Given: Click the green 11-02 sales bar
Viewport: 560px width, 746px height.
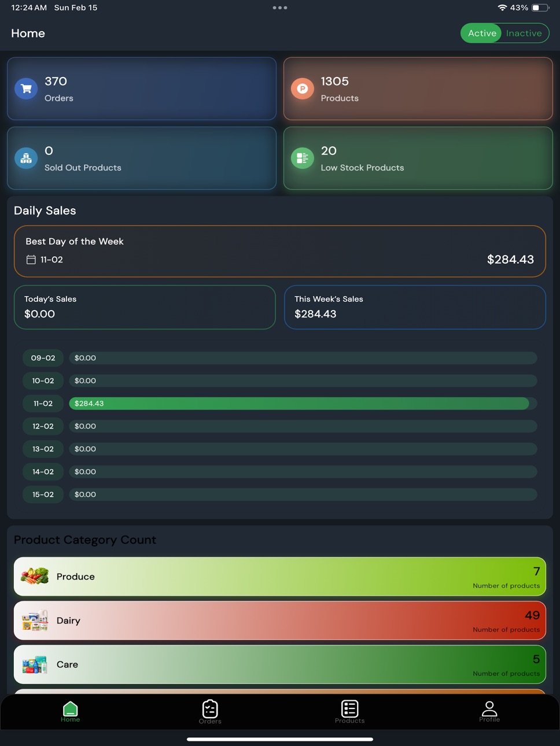Looking at the screenshot, I should pyautogui.click(x=299, y=404).
